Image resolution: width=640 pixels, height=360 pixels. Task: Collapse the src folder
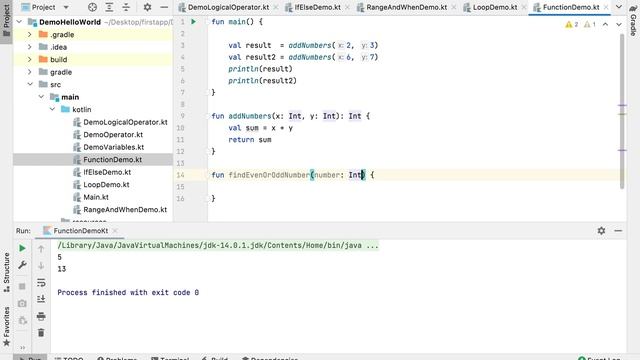[x=30, y=84]
